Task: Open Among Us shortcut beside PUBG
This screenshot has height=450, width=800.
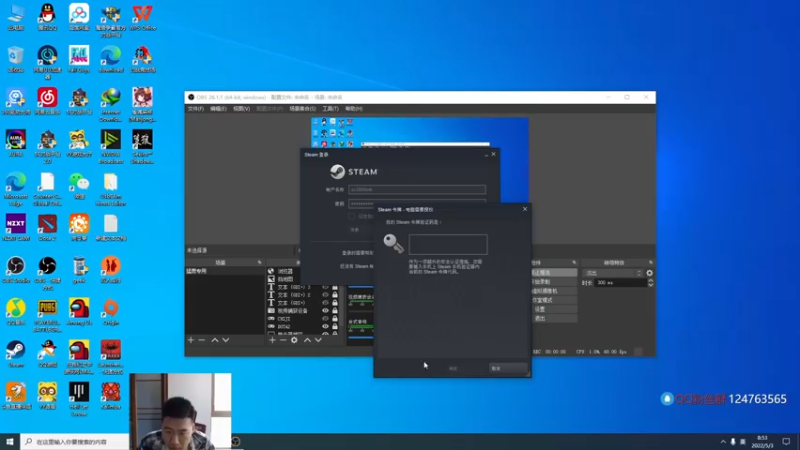Action: click(79, 311)
